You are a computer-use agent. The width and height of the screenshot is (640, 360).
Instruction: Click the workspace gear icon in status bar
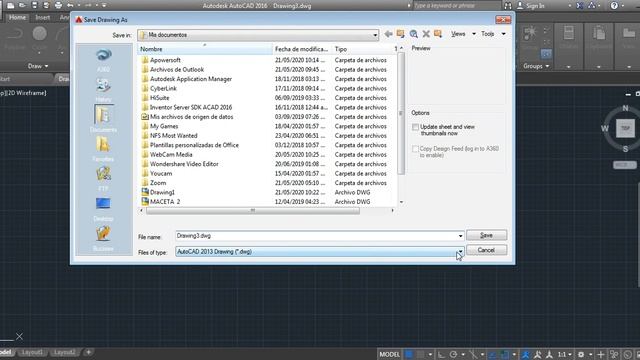pyautogui.click(x=581, y=354)
